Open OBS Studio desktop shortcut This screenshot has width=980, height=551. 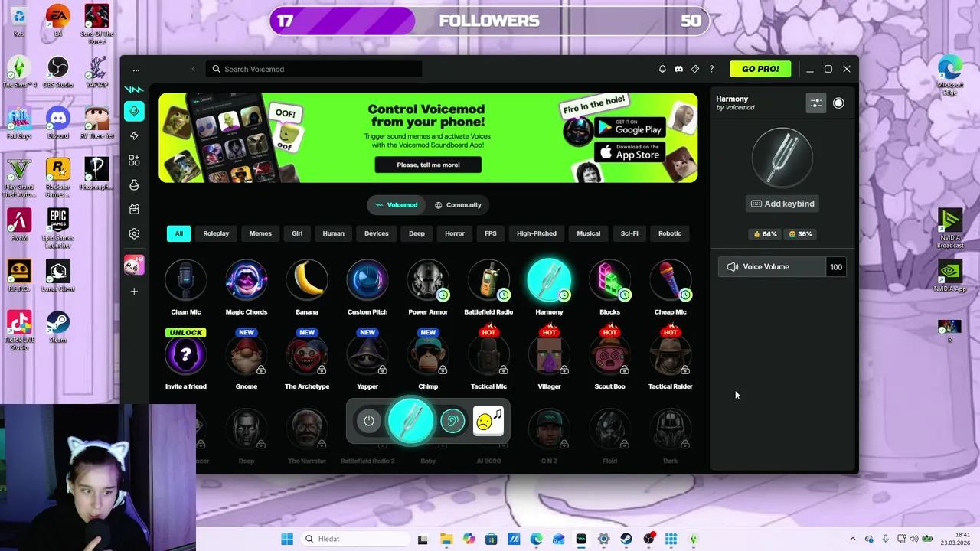click(x=57, y=72)
